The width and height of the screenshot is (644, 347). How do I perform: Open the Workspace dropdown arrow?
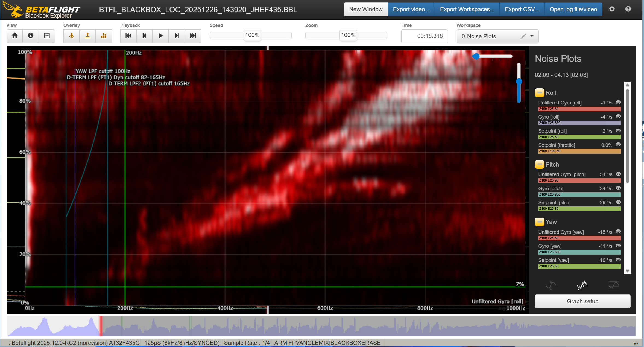(532, 36)
